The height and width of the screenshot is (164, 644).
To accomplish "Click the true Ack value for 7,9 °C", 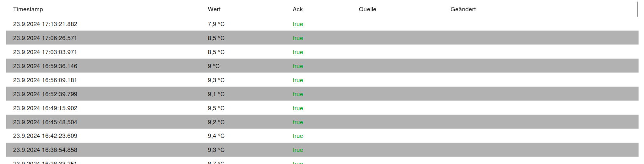I will tap(298, 24).
